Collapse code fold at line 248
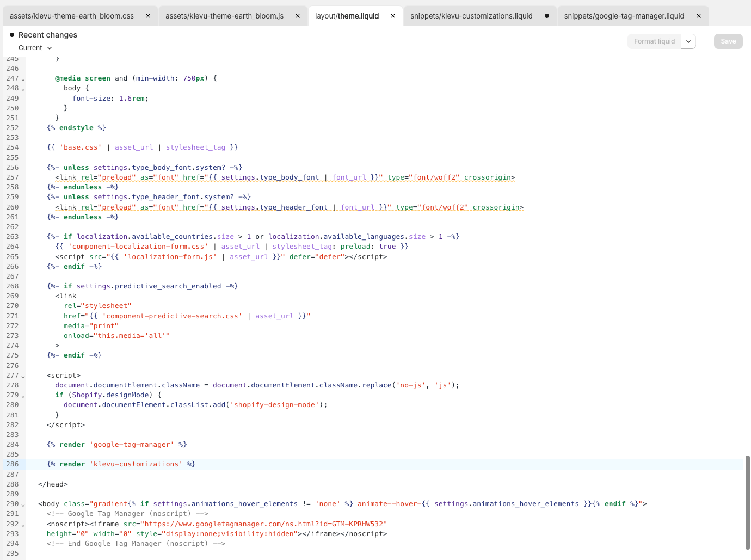This screenshot has width=751, height=560. 23,89
